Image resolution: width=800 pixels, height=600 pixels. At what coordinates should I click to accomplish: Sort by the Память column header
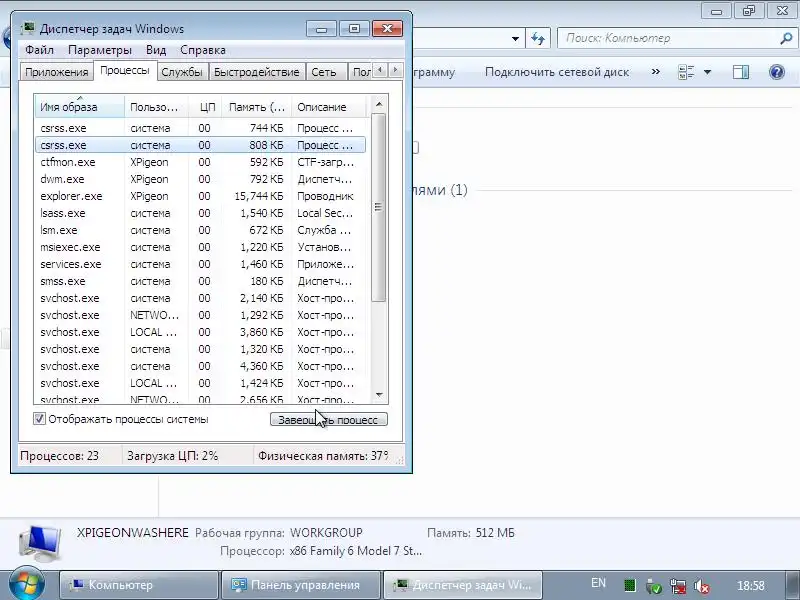(x=257, y=107)
